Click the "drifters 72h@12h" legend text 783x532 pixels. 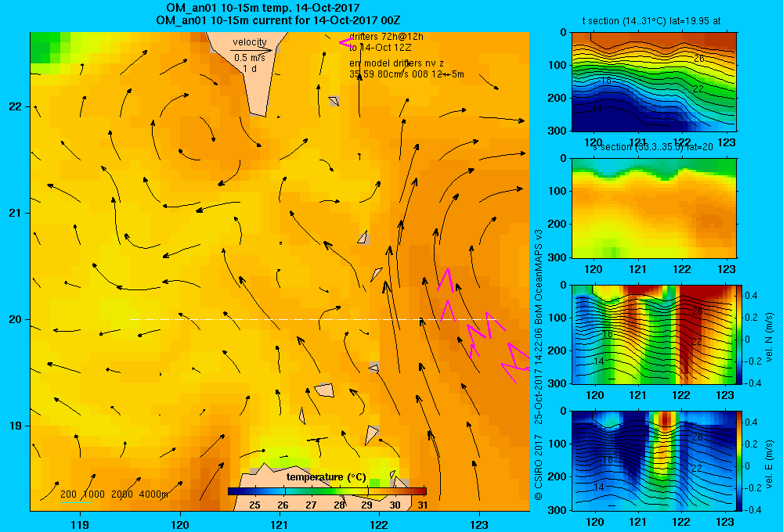[x=386, y=37]
